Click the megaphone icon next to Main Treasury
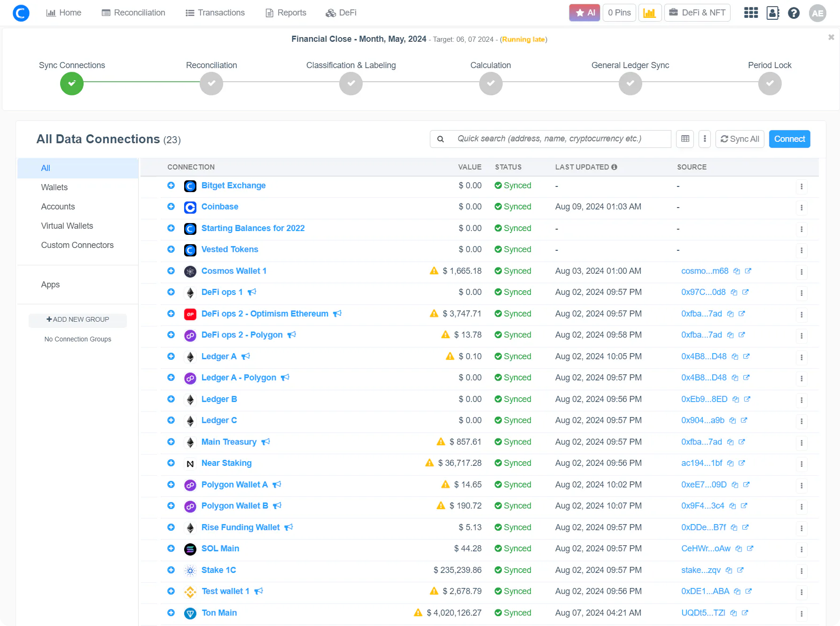 point(266,442)
